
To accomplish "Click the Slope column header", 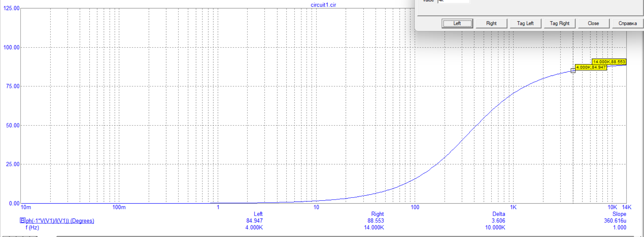I will pos(619,214).
